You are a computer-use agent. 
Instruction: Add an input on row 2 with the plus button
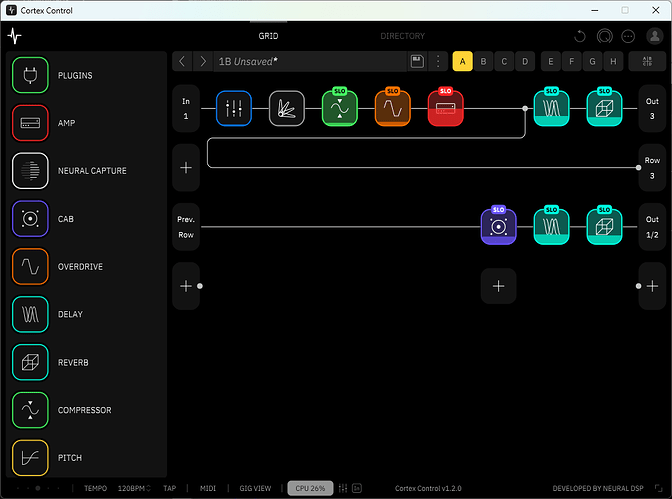186,168
